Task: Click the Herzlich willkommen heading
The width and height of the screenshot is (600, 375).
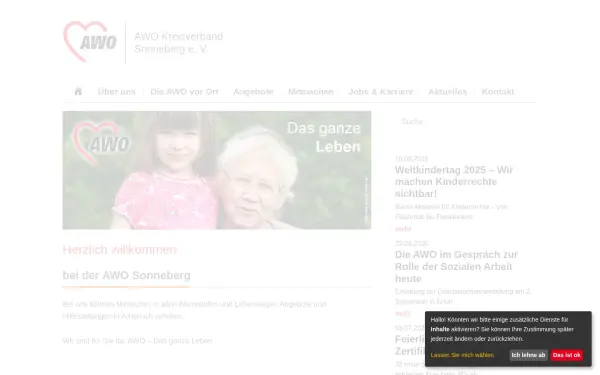Action: pos(120,249)
